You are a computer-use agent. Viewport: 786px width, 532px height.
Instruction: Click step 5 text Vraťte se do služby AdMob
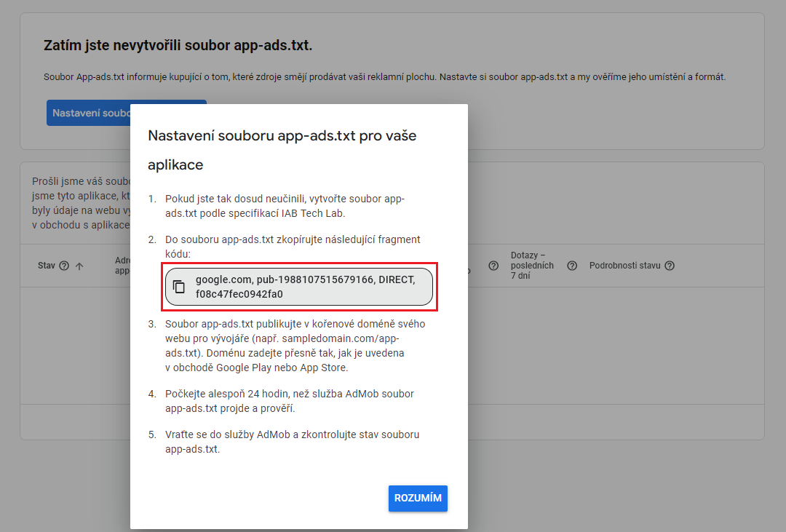(x=292, y=442)
